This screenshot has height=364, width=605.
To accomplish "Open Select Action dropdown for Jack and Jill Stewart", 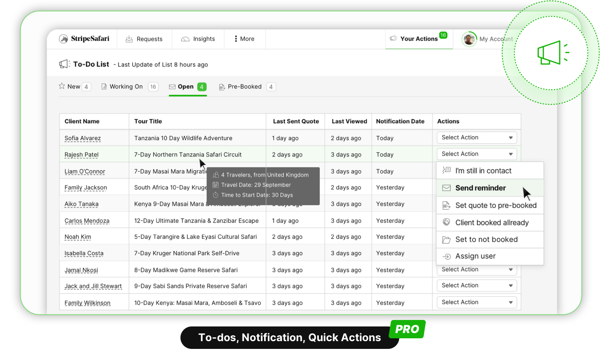I will [476, 286].
